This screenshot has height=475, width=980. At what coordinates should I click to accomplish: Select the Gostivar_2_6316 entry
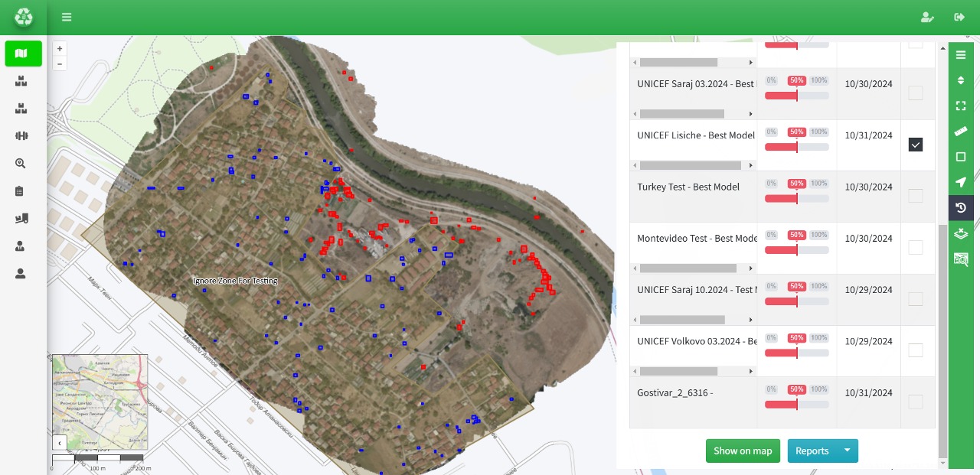point(675,392)
